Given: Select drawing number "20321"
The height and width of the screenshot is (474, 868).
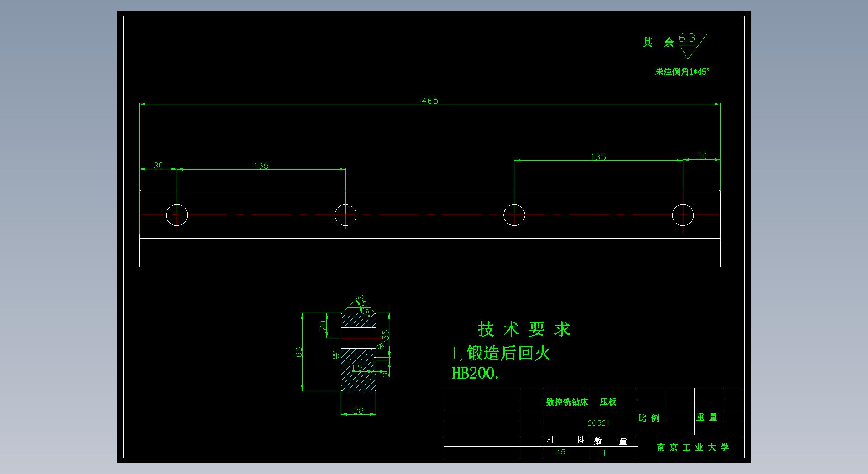Looking at the screenshot, I should pyautogui.click(x=598, y=423).
